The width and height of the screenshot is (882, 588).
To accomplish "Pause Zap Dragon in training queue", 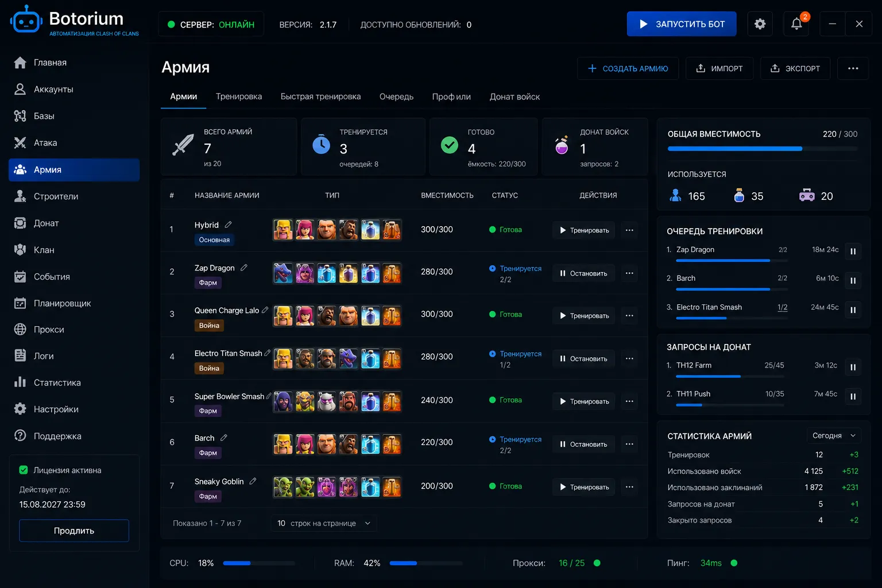I will point(853,252).
